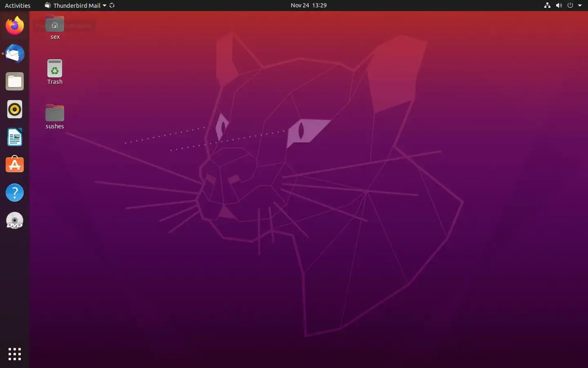The height and width of the screenshot is (368, 588).
Task: Click the network status icon
Action: point(547,5)
